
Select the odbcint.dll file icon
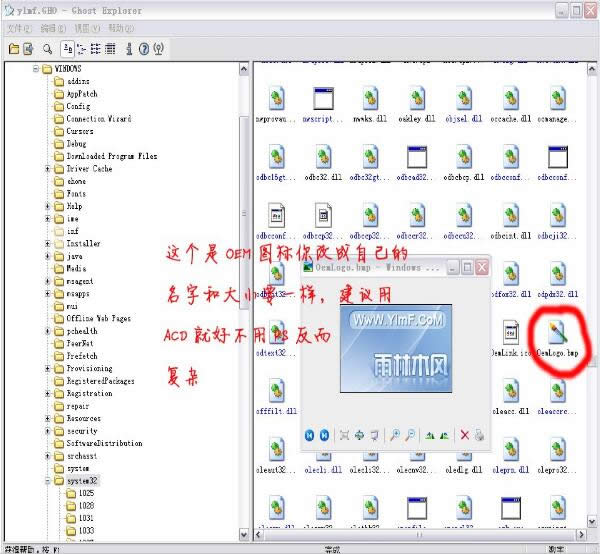click(x=510, y=215)
